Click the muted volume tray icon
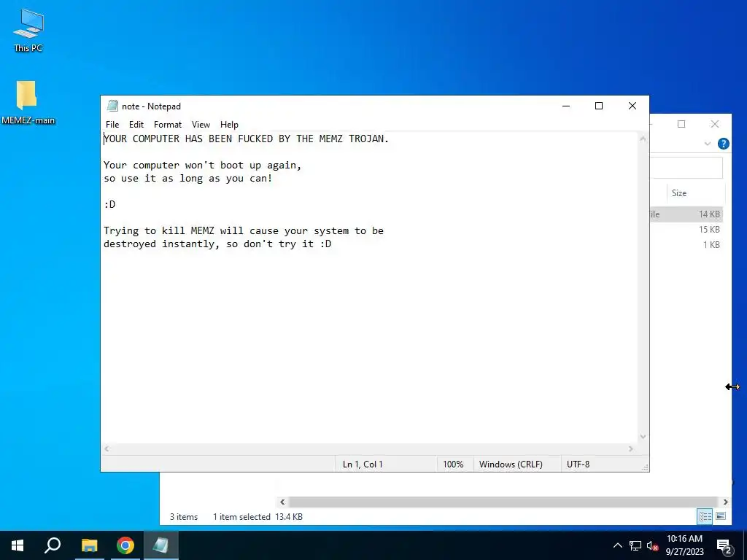747x560 pixels. (652, 545)
